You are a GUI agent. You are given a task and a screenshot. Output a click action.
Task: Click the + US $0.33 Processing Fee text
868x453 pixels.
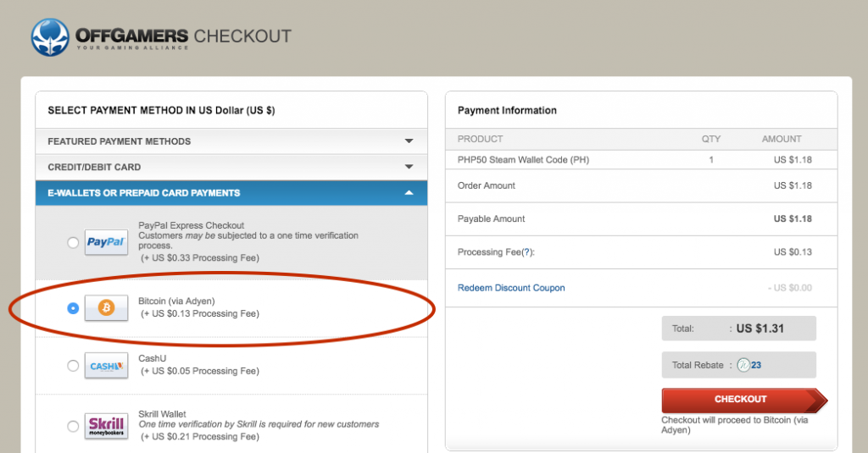pos(200,257)
